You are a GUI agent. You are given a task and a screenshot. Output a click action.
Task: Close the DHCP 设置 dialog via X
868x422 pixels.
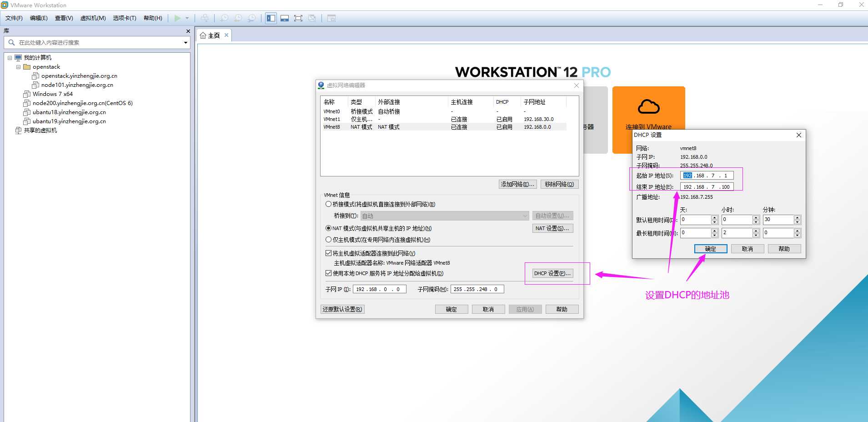pyautogui.click(x=798, y=135)
